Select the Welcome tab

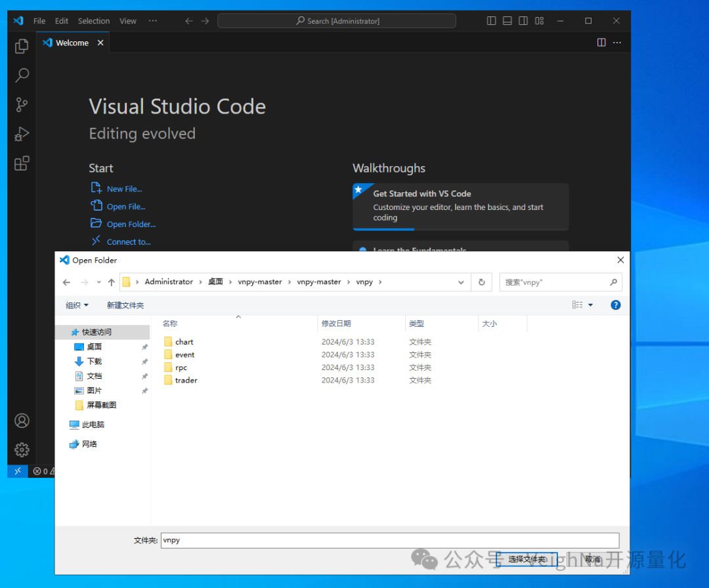pyautogui.click(x=72, y=43)
